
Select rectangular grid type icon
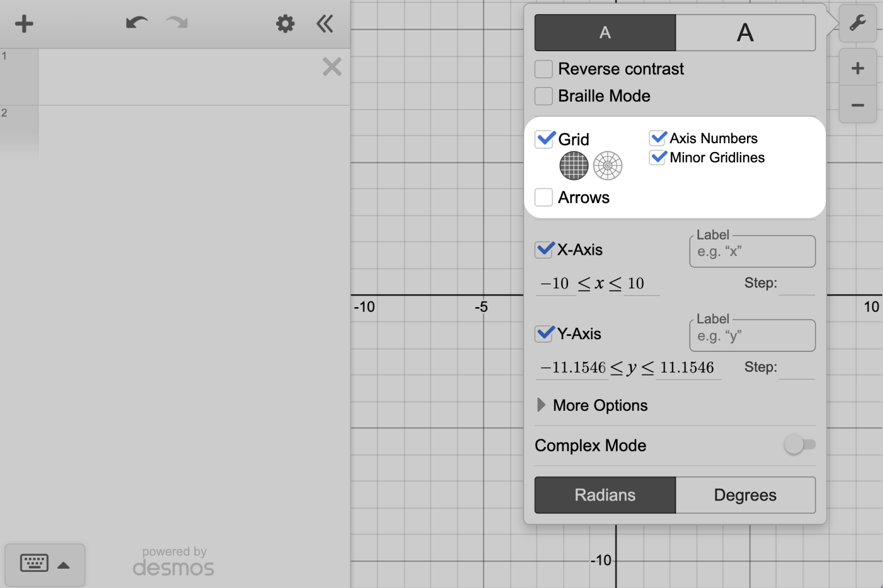574,166
